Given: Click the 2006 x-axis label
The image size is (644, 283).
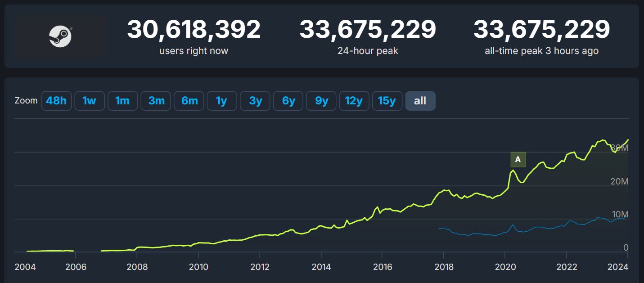Looking at the screenshot, I should click(76, 267).
